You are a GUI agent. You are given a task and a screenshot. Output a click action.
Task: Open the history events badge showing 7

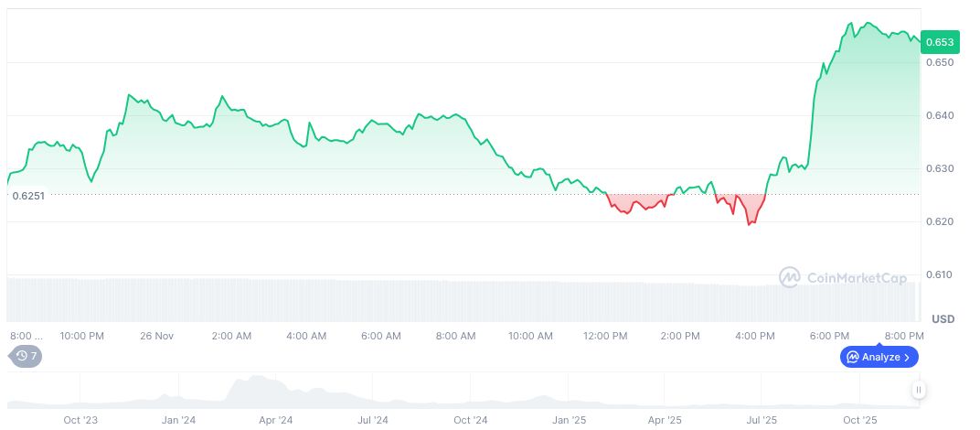tap(26, 356)
